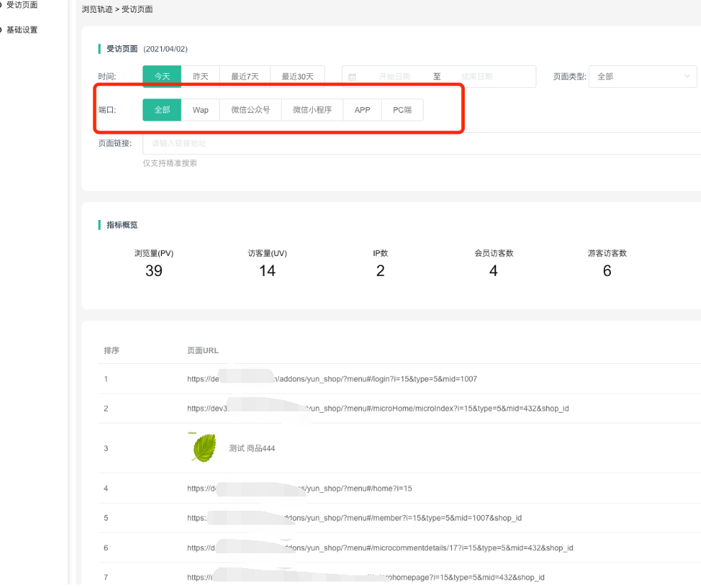
Task: Click the 结束日期 end date field
Action: (x=476, y=77)
